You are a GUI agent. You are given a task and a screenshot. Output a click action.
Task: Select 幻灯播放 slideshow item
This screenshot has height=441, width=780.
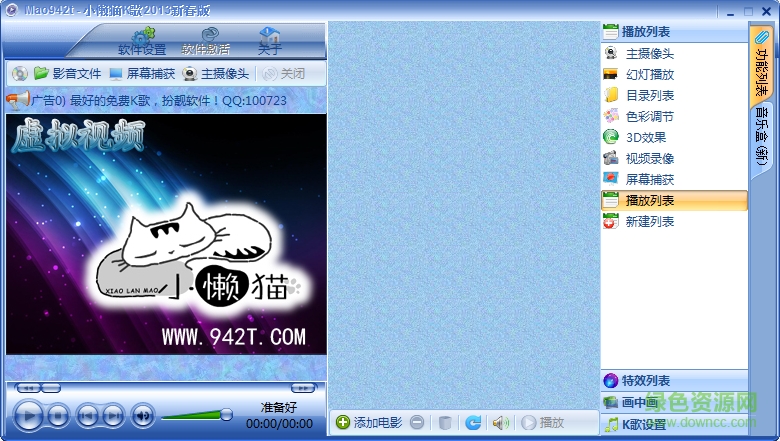pyautogui.click(x=675, y=75)
